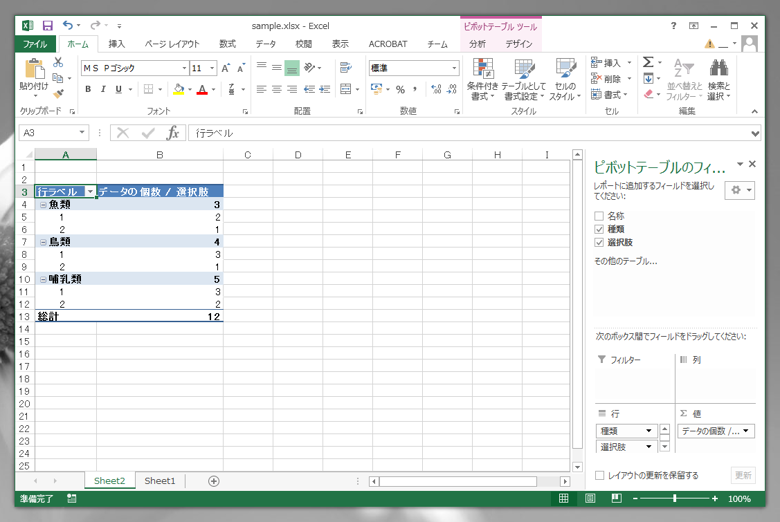This screenshot has width=780, height=522.
Task: Click the Insert Function fx icon
Action: tap(173, 133)
